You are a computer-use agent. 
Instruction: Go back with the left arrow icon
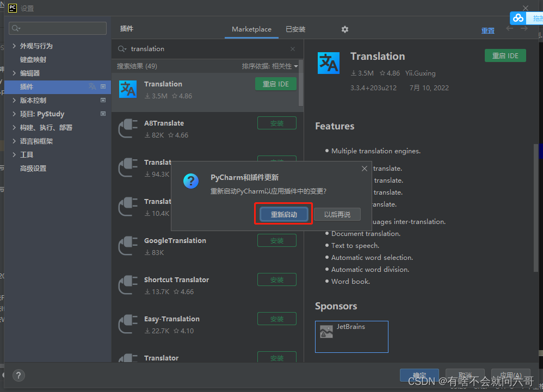509,29
